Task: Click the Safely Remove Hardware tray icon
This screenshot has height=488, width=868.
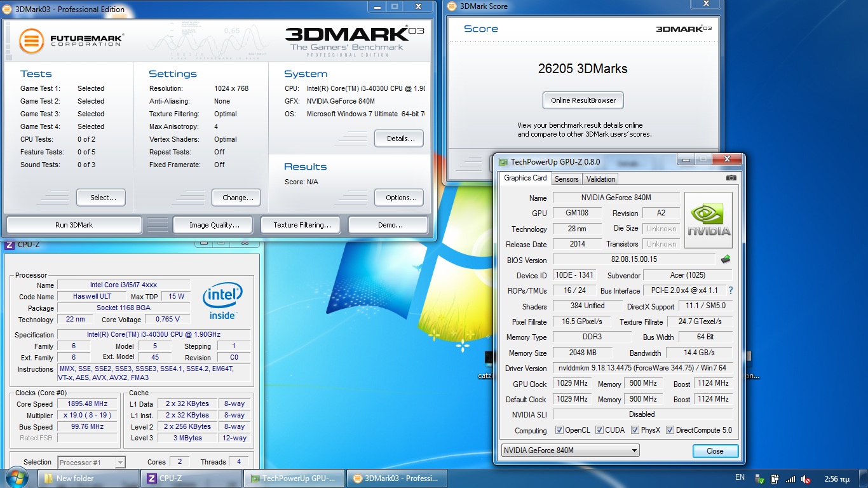Action: (x=759, y=479)
